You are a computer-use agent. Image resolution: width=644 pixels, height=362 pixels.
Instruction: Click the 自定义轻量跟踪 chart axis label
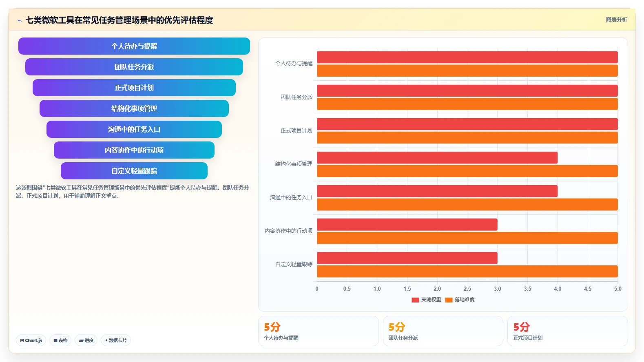294,264
